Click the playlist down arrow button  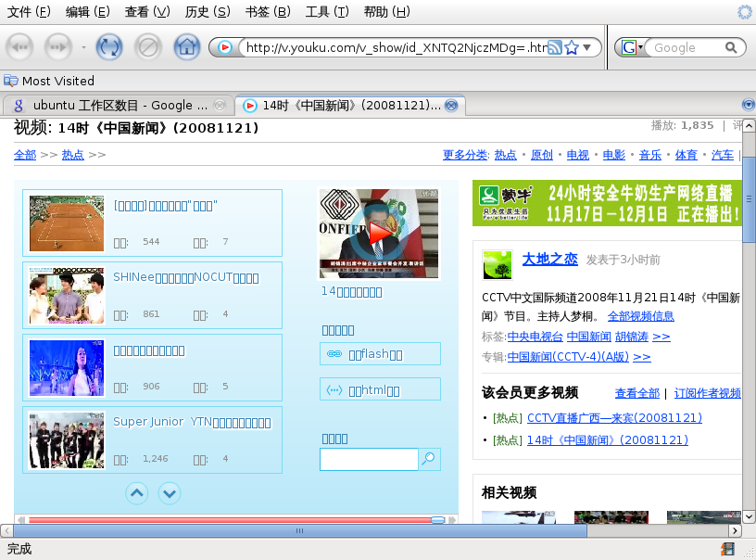pyautogui.click(x=170, y=493)
